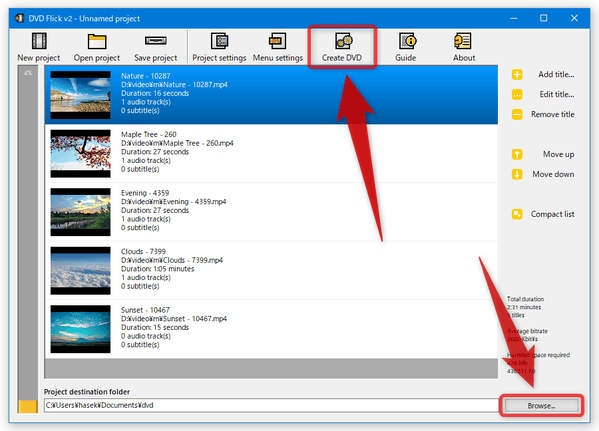Screen dimensions: 599x431
Task: Click Browse... for destination folder
Action: (541, 406)
